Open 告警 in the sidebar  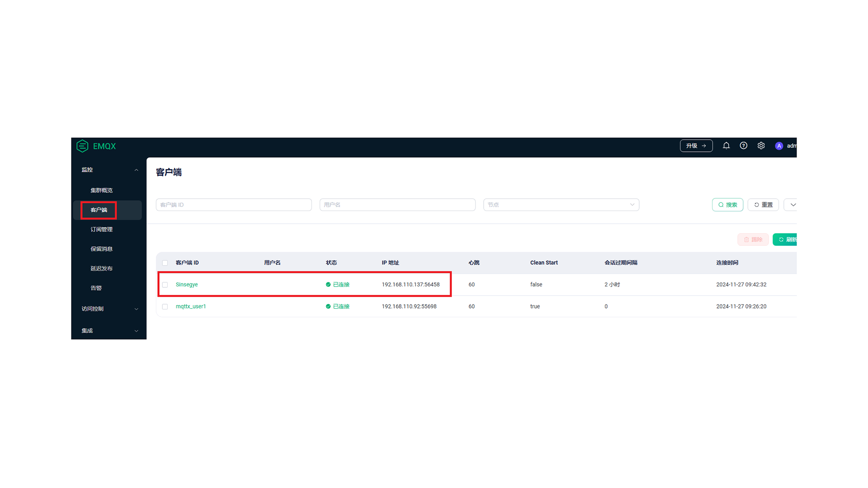(x=96, y=288)
